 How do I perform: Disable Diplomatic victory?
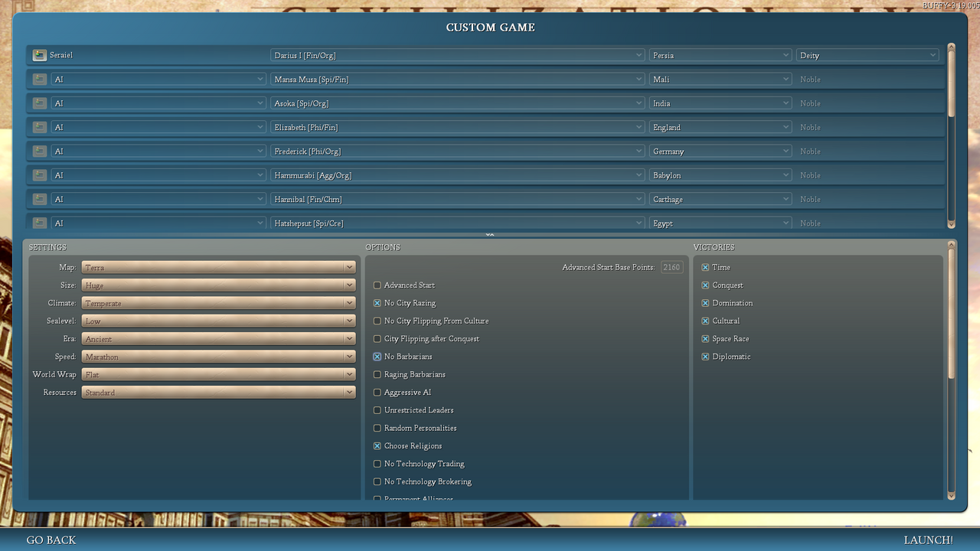tap(705, 357)
